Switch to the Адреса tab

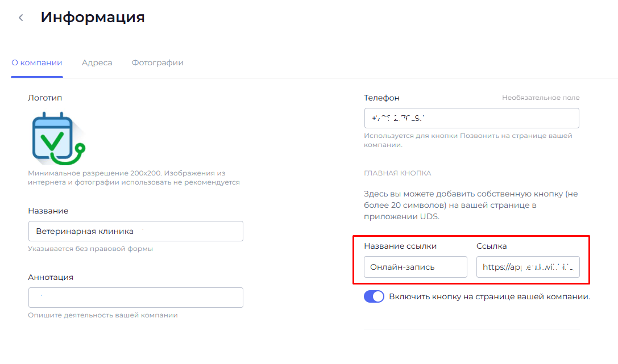coord(97,62)
